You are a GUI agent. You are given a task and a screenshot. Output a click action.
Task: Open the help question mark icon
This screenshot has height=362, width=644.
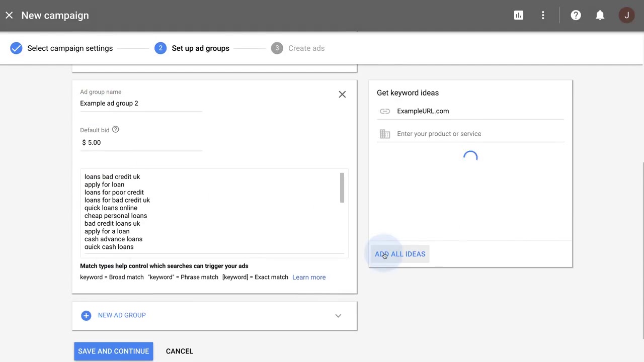[576, 16]
